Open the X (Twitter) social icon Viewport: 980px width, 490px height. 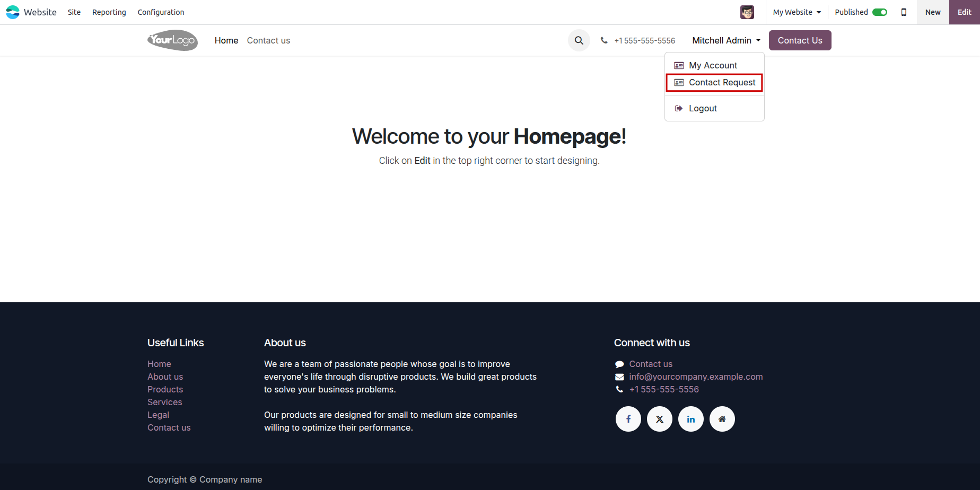click(660, 419)
